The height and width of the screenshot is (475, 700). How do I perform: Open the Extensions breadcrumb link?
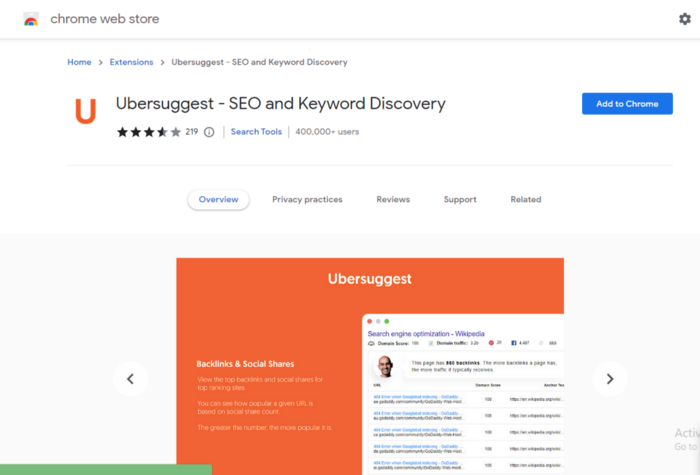click(131, 62)
